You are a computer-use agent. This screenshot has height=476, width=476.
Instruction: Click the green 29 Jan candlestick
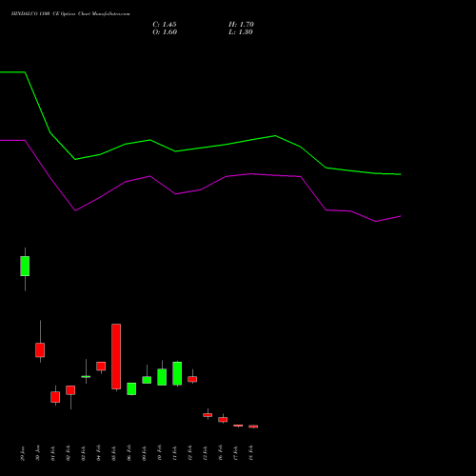tap(25, 266)
